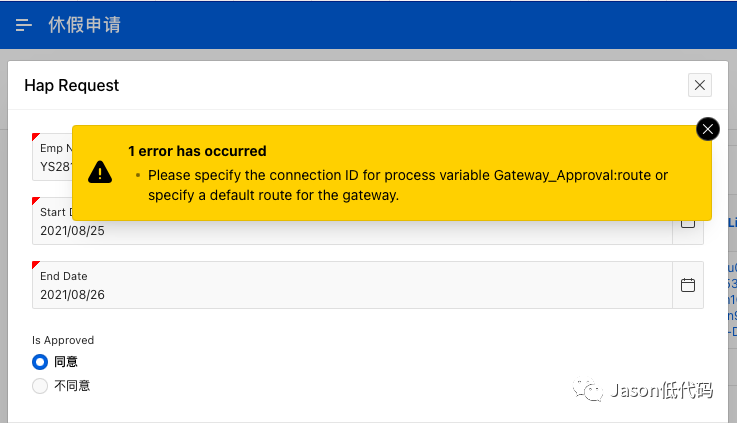This screenshot has height=423, width=737.
Task: Click the 休假申请 app title
Action: 85,25
